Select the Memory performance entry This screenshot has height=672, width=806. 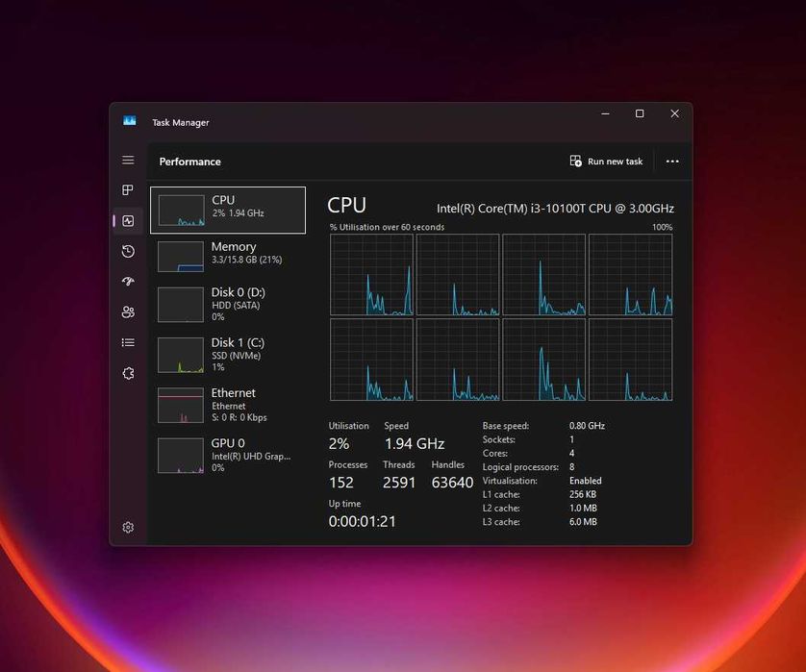coord(228,257)
